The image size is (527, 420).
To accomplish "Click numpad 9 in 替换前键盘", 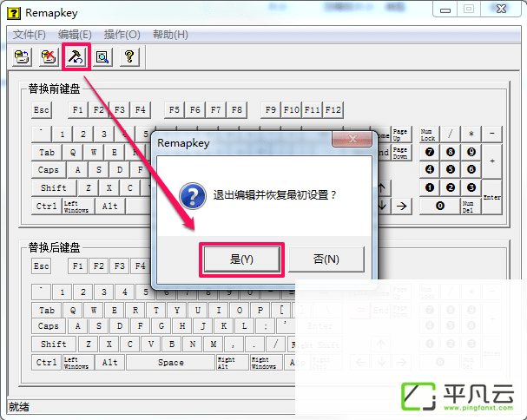I will click(471, 152).
